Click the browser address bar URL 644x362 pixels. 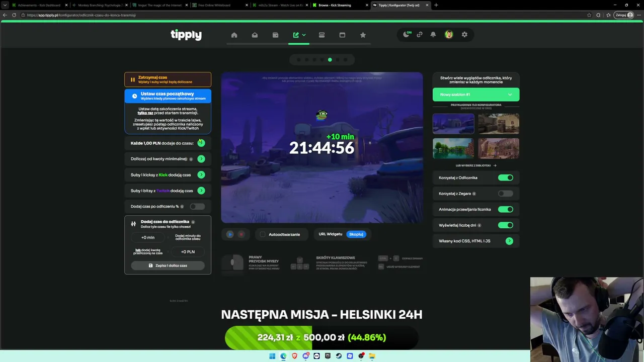[x=82, y=15]
